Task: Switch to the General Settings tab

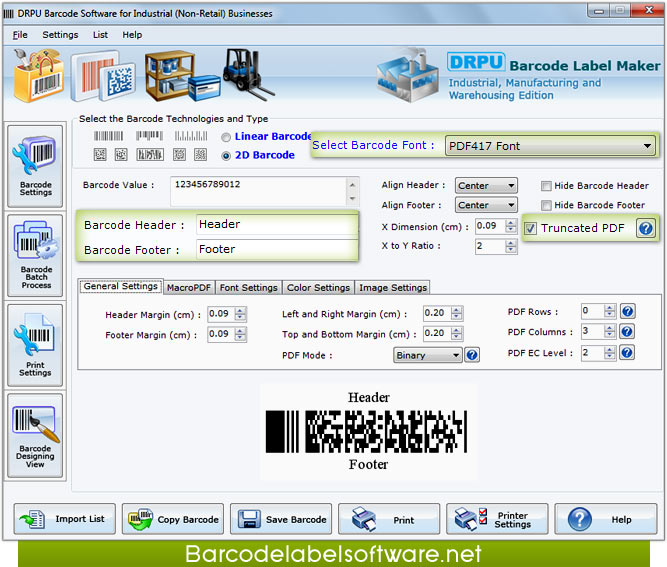Action: pos(121,286)
